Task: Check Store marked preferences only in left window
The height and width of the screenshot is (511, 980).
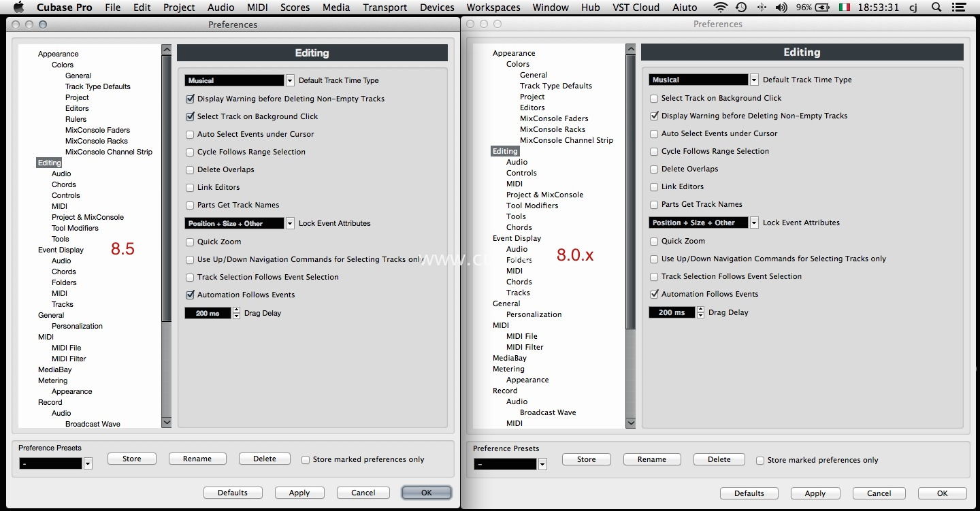Action: [306, 459]
